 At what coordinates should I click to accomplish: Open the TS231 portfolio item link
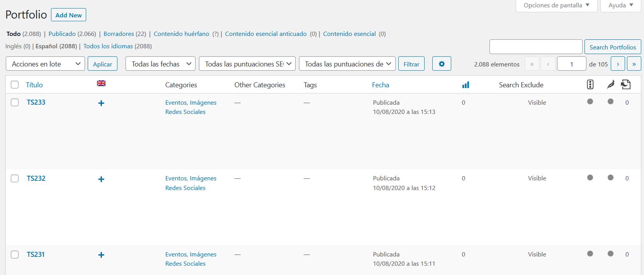[36, 255]
